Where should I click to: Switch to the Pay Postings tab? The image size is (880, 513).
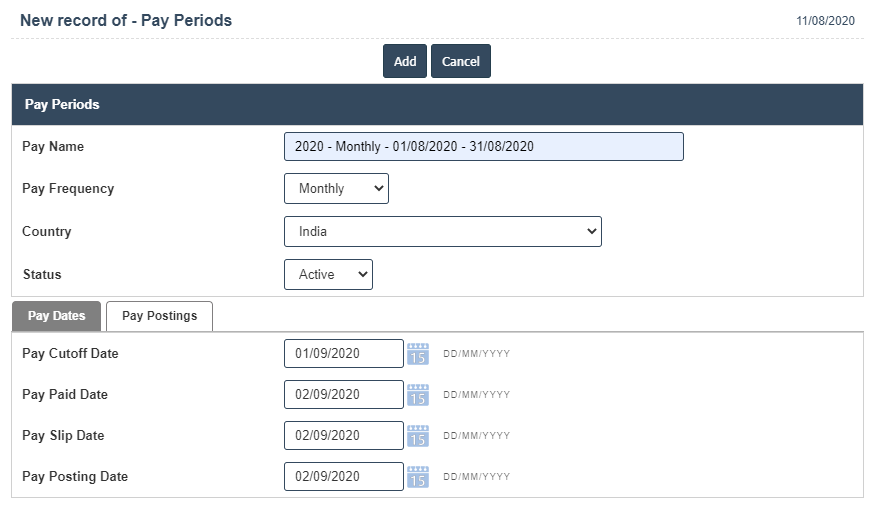point(159,316)
